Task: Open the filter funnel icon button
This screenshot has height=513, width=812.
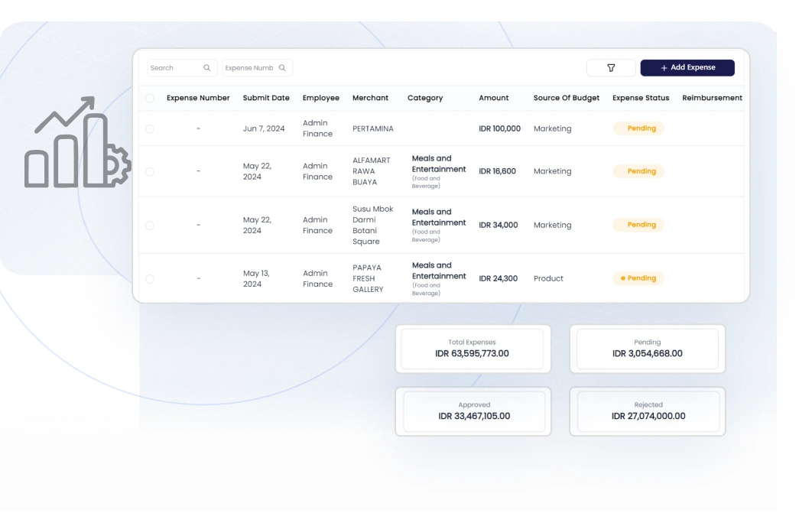Action: point(611,68)
